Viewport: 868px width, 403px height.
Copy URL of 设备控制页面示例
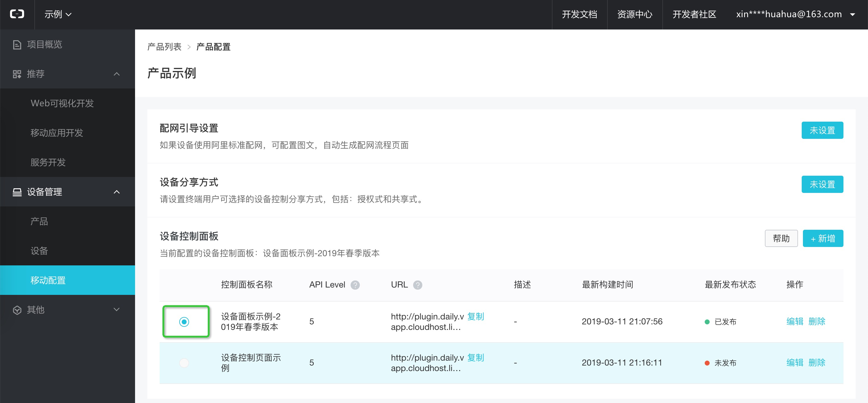coord(475,358)
